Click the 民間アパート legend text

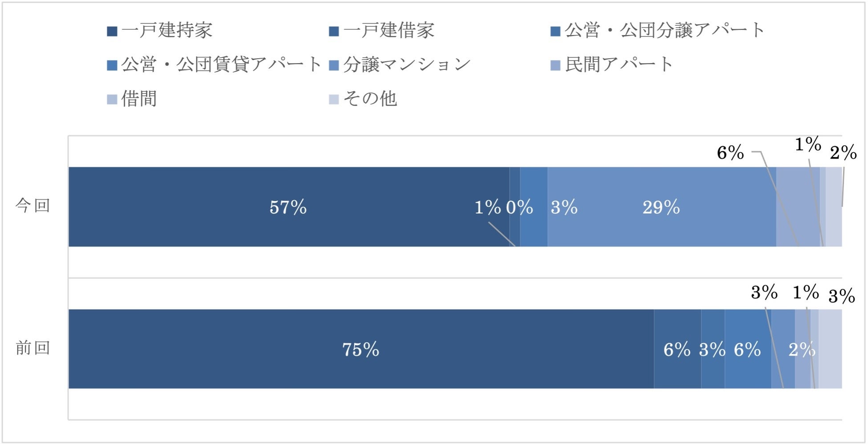click(619, 65)
